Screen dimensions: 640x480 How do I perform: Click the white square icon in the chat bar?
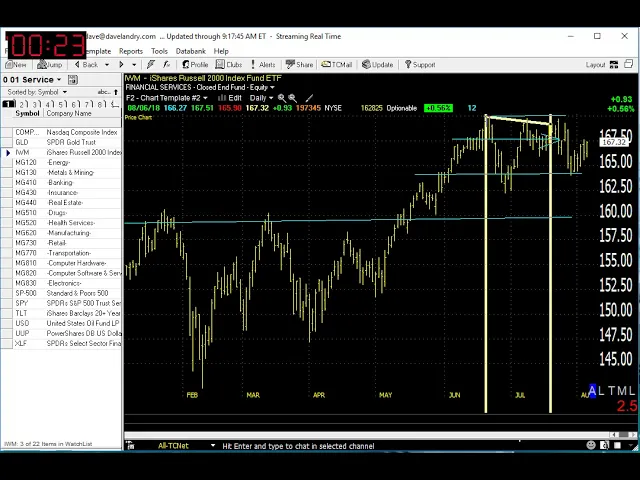tap(618, 445)
